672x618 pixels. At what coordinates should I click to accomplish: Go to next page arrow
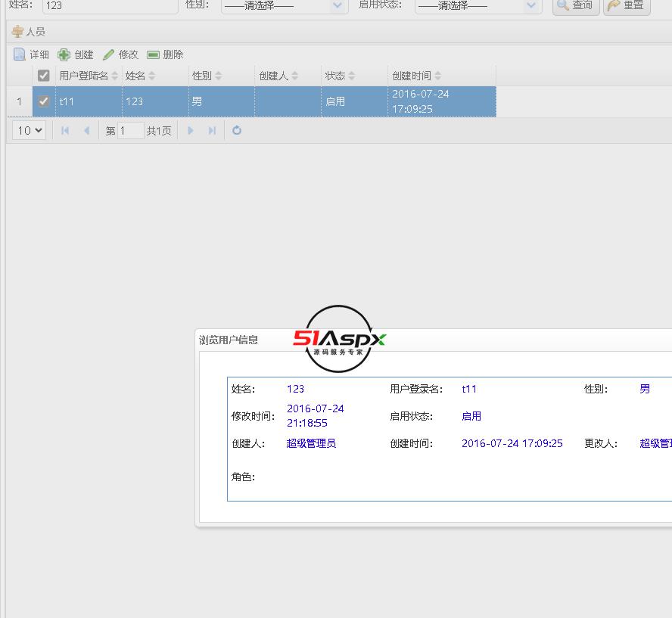191,131
